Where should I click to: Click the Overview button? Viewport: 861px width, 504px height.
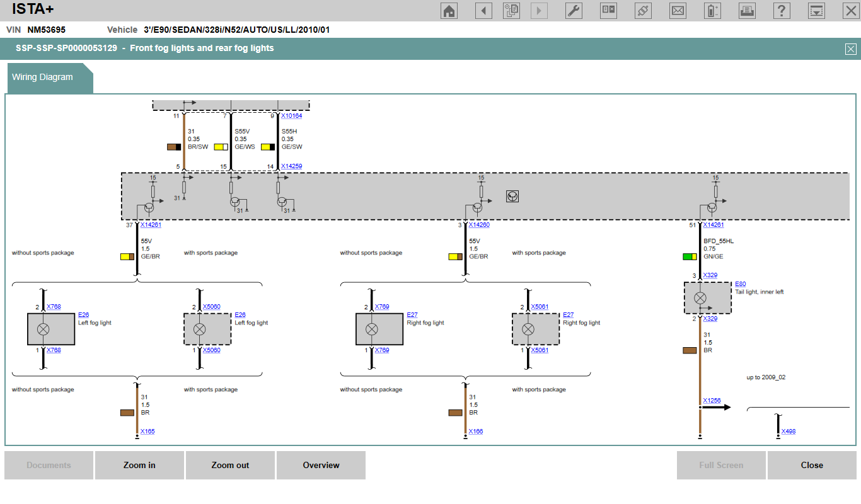(x=321, y=466)
